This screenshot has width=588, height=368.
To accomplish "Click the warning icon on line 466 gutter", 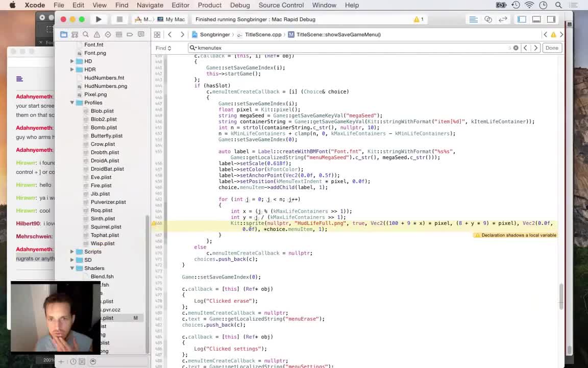I will [154, 223].
